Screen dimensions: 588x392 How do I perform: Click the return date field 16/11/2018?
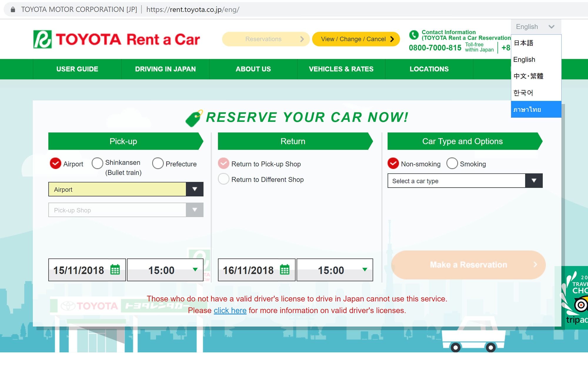(257, 270)
